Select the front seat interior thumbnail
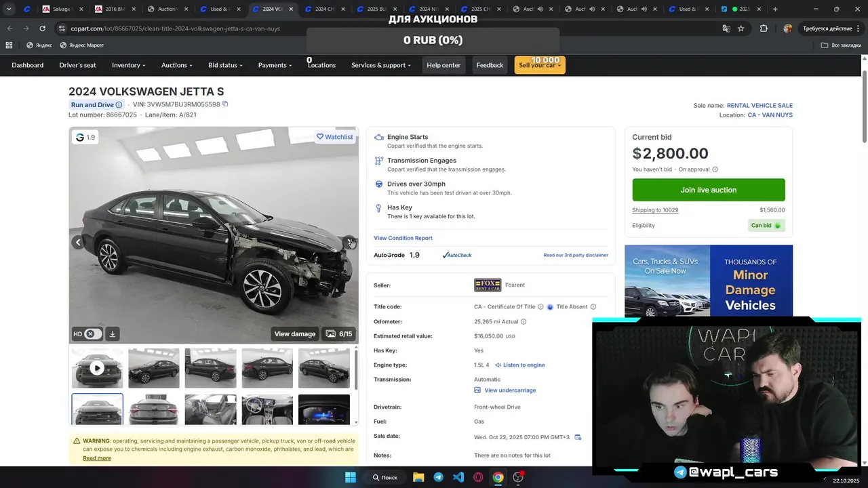Image resolution: width=868 pixels, height=488 pixels. point(211,409)
